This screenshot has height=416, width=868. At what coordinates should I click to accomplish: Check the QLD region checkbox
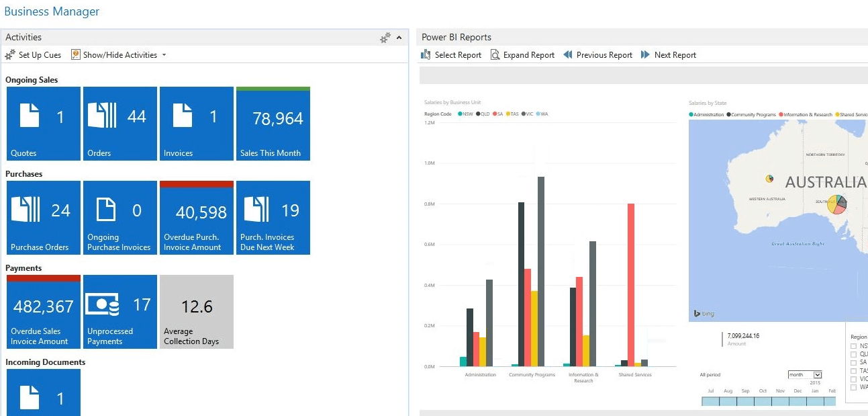click(x=853, y=355)
